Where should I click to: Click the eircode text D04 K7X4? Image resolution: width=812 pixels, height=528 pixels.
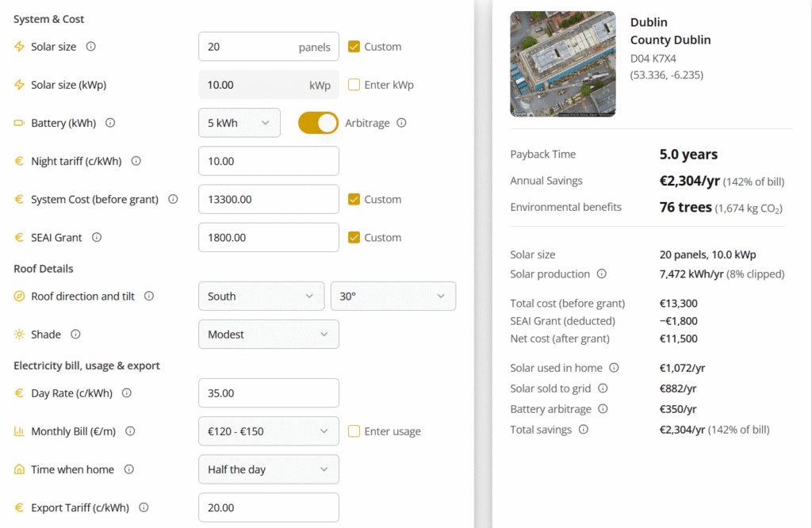[653, 59]
